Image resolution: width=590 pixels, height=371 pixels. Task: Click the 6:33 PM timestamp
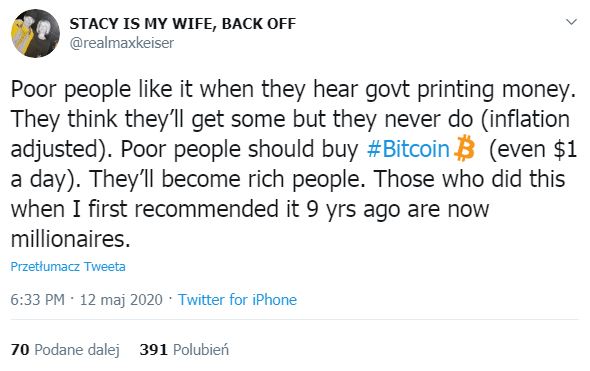click(x=38, y=300)
